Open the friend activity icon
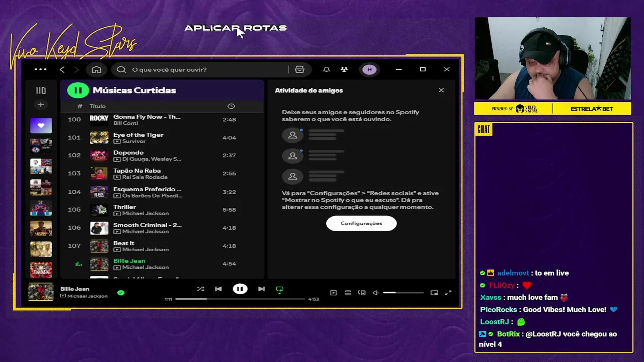The image size is (644, 362). click(344, 70)
